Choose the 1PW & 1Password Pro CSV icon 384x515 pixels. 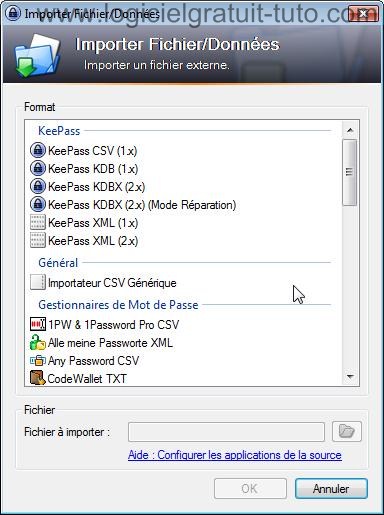pyautogui.click(x=38, y=324)
